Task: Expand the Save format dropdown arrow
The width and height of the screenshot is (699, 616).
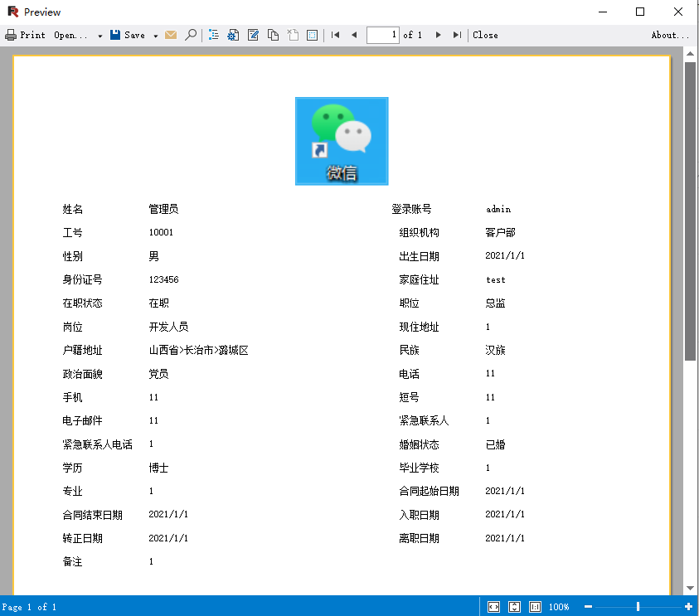Action: [156, 36]
